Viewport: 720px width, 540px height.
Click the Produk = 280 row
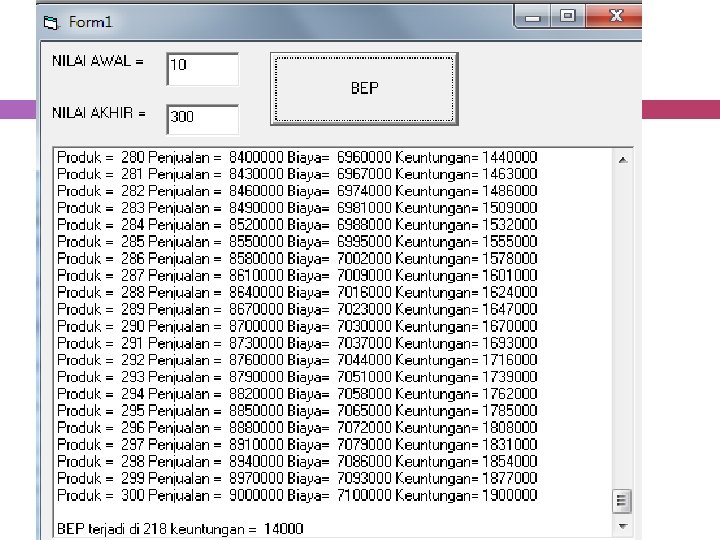click(297, 158)
